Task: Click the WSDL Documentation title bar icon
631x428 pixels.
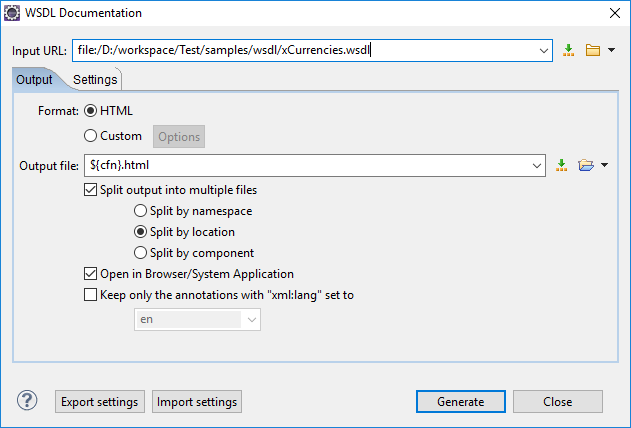Action: pos(12,13)
